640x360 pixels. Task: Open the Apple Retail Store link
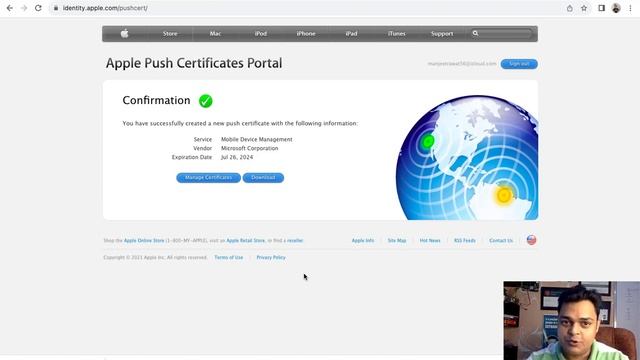246,240
